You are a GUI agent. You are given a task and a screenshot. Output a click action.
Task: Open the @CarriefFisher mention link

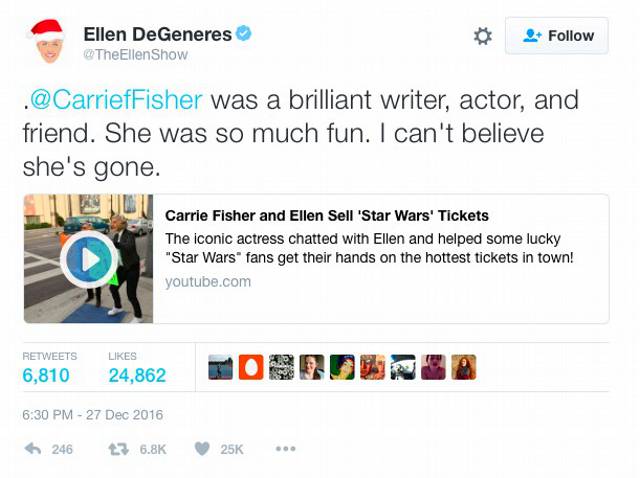116,100
